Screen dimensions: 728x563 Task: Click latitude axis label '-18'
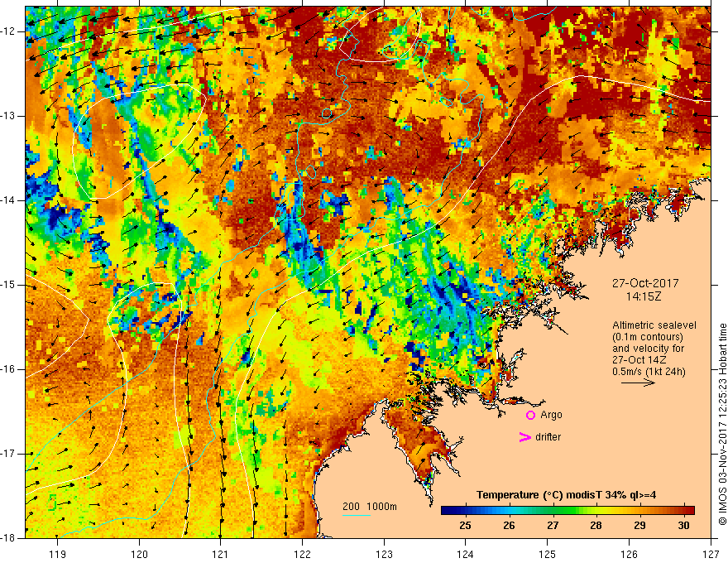click(x=8, y=538)
